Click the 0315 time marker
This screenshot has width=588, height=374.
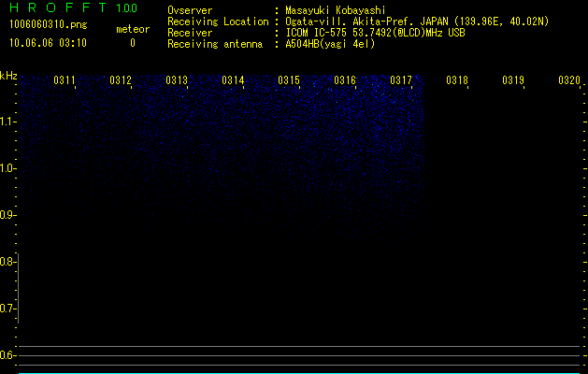tap(288, 80)
